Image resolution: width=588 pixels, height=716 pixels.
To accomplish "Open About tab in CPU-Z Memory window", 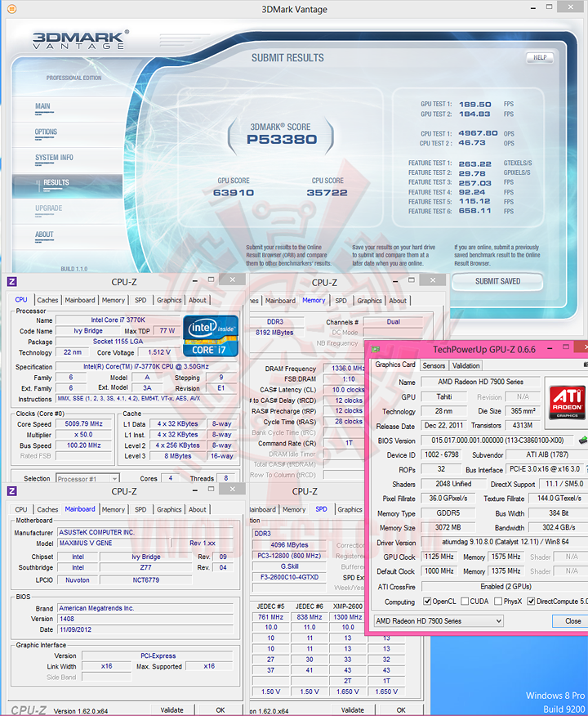I will click(x=398, y=301).
